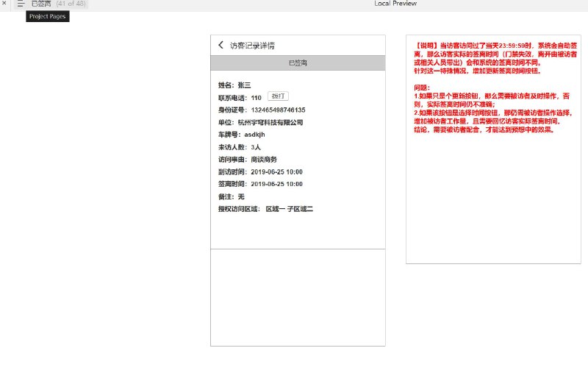Click the 签离时间 value 2019-06-25 10:00
The width and height of the screenshot is (588, 387).
click(277, 184)
